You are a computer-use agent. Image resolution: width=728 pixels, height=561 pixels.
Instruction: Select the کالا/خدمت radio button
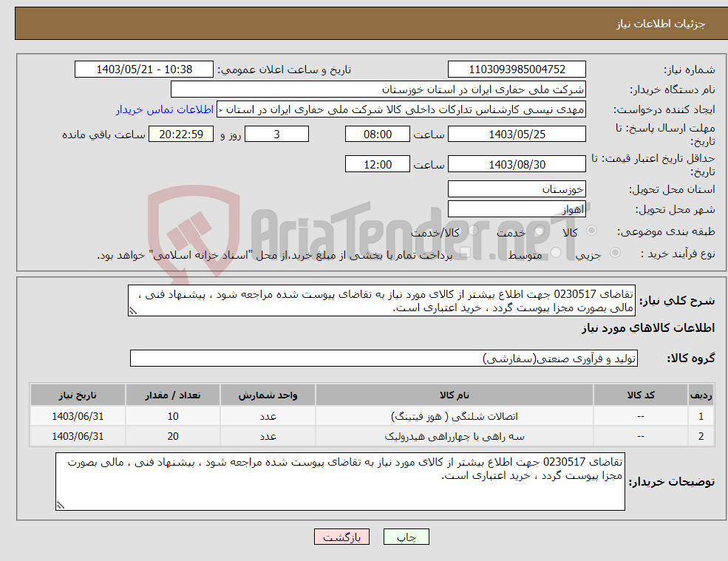click(473, 231)
